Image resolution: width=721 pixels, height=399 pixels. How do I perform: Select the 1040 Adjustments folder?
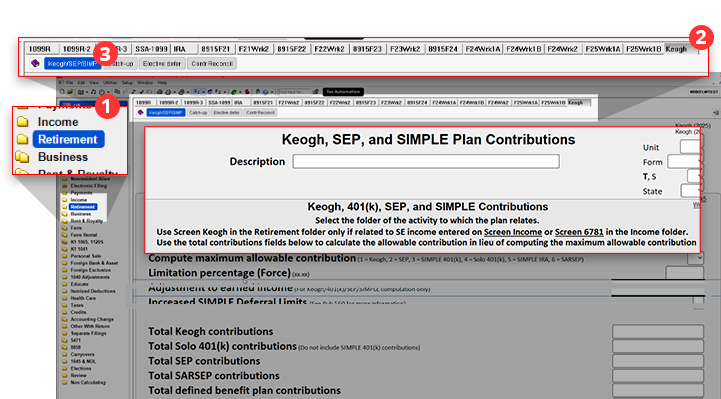point(90,277)
